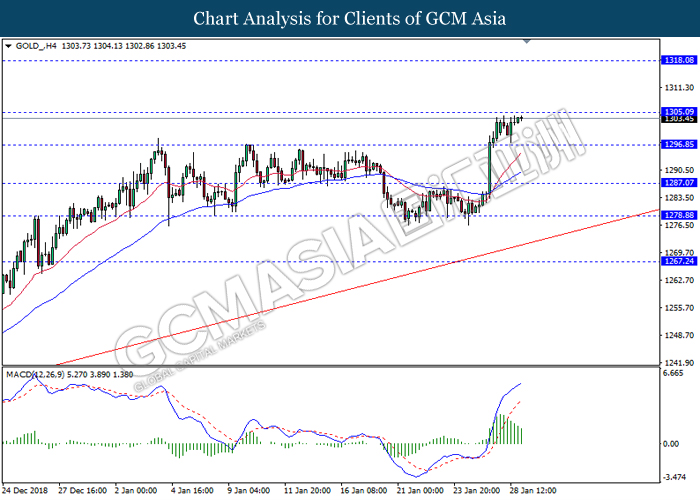
Task: Click the 1276.50 price axis value
Action: pyautogui.click(x=679, y=225)
